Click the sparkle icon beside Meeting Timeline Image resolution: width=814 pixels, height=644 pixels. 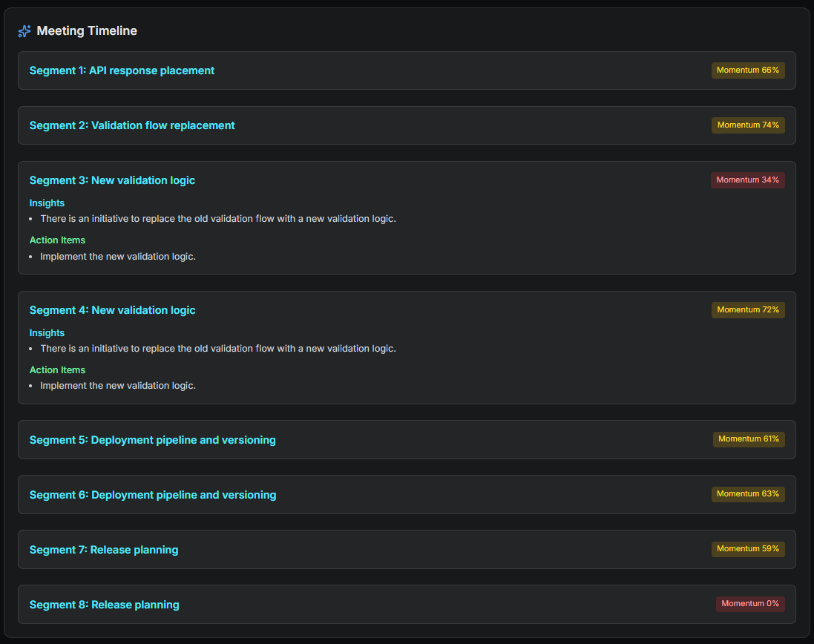tap(24, 31)
